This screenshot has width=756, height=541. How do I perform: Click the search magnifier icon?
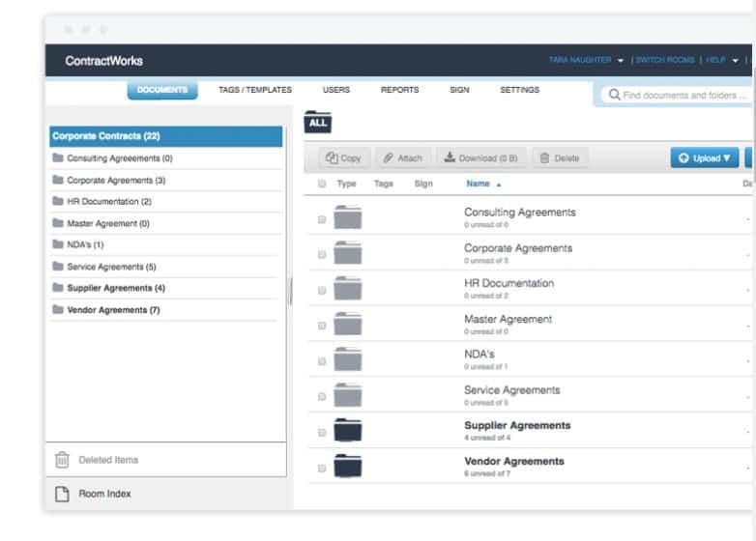pyautogui.click(x=613, y=96)
